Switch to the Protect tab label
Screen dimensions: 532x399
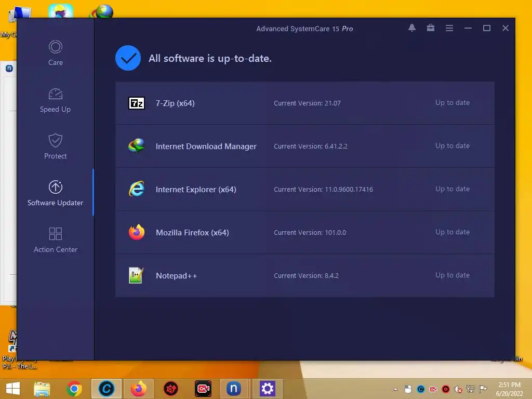tap(55, 156)
